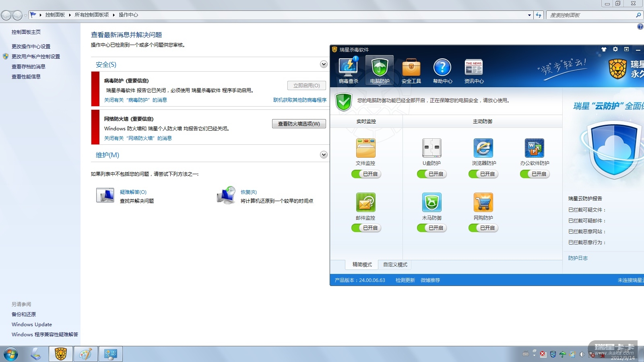Click 产品版本：24.00.06.63 text
This screenshot has height=362, width=644.
[x=360, y=280]
